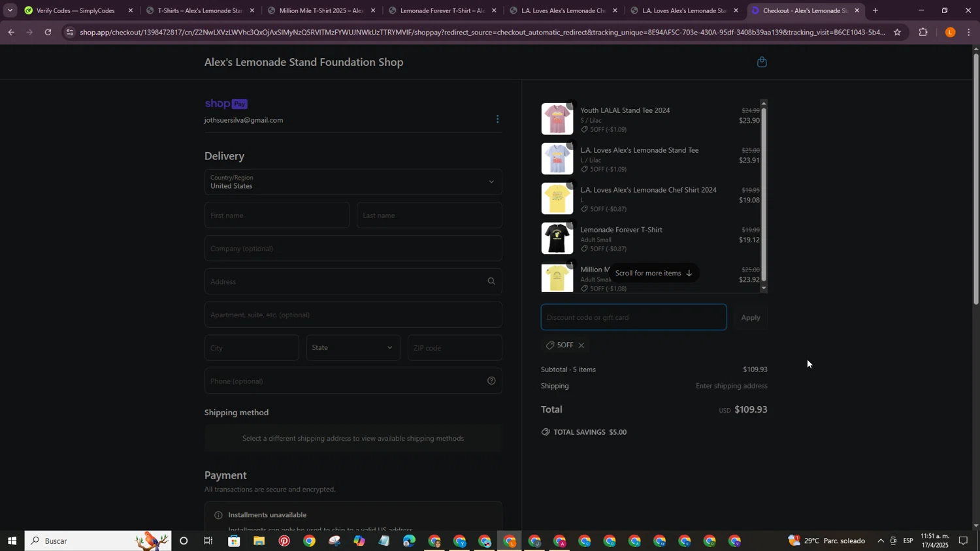The height and width of the screenshot is (551, 980).
Task: Open the shopping bag cart icon
Action: click(x=761, y=63)
